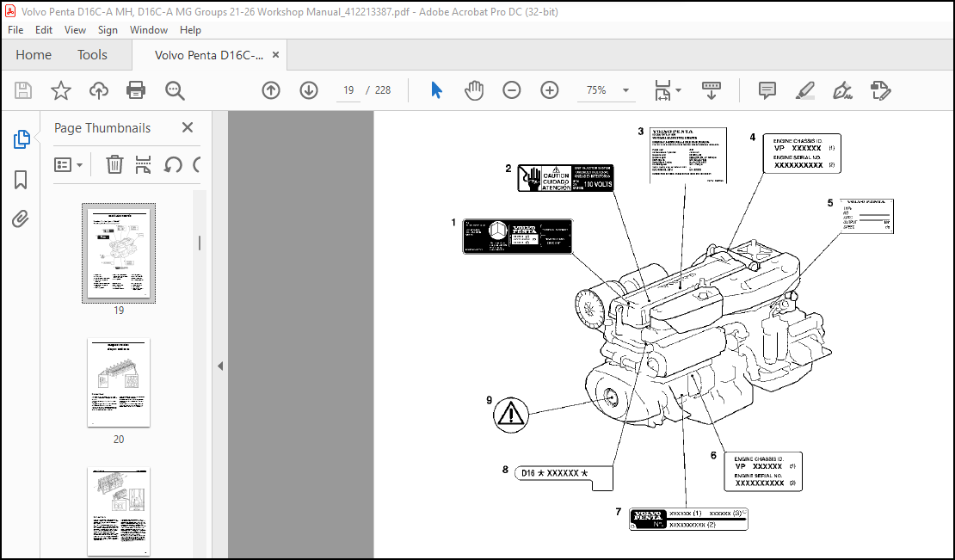Zoom in with the plus button
Image resolution: width=955 pixels, height=560 pixels.
tap(550, 90)
